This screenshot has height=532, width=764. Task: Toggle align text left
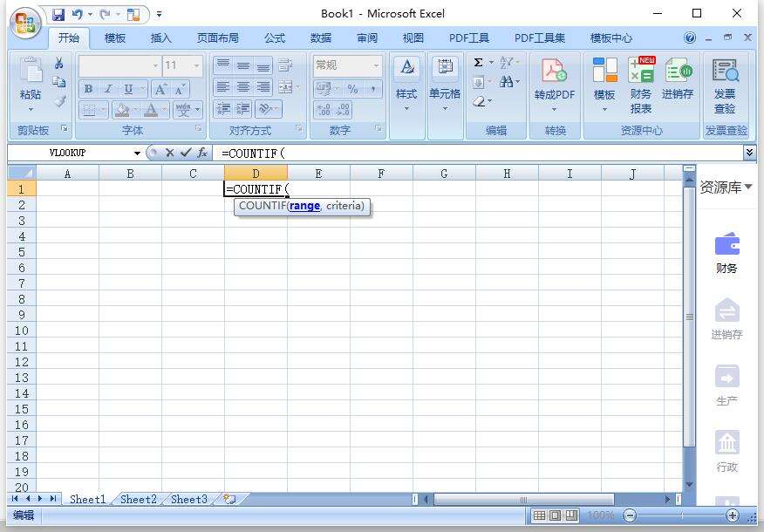223,88
